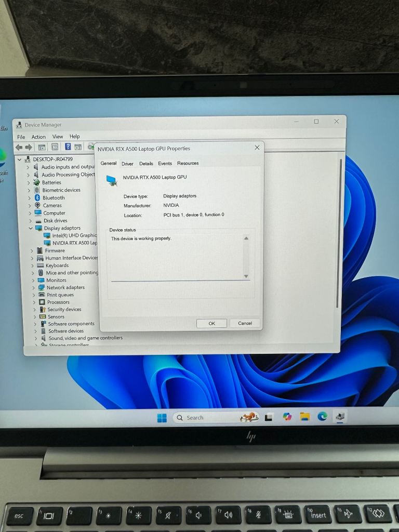Open the Events tab

coord(165,164)
